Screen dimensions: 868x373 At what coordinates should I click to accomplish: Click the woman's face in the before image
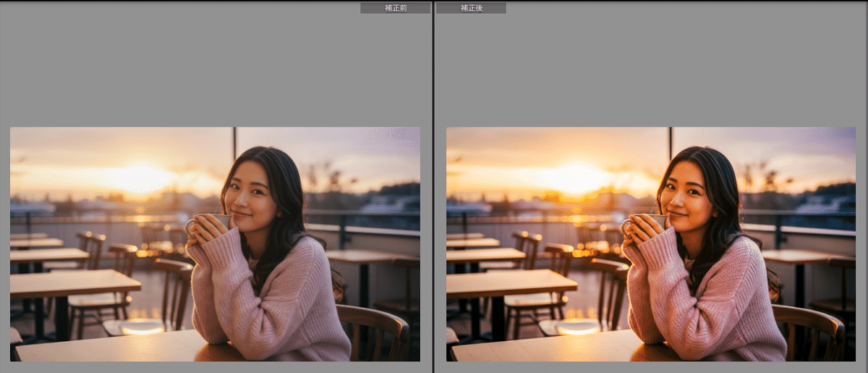[249, 196]
